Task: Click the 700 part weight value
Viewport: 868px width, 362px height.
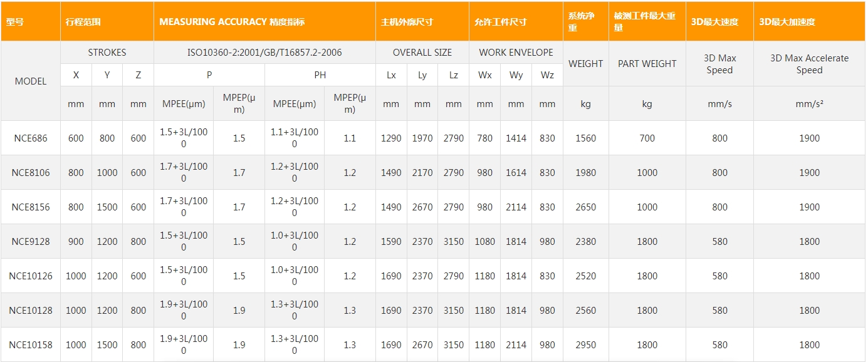Action: point(647,138)
